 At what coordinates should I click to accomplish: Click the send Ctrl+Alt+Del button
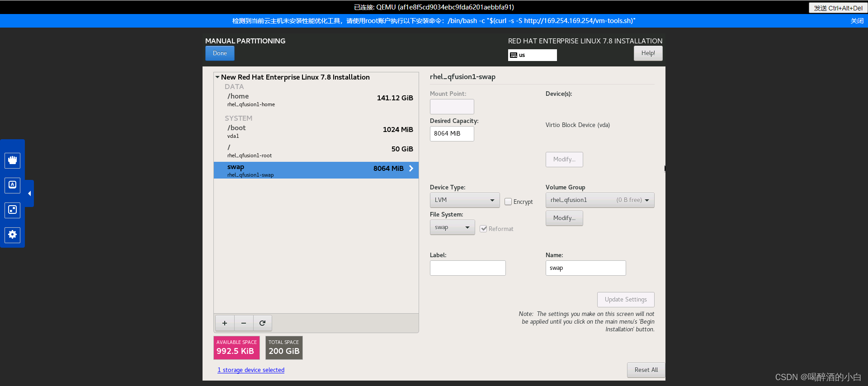tap(838, 8)
